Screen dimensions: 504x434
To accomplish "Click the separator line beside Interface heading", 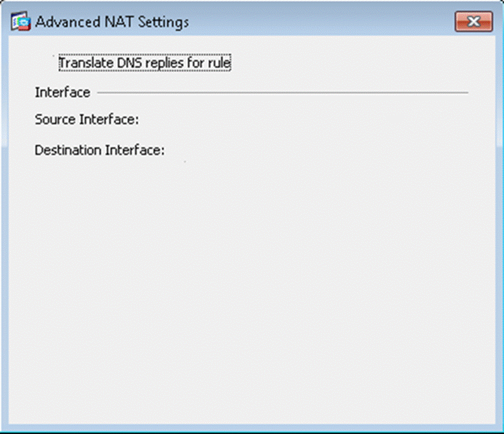I will coord(282,93).
